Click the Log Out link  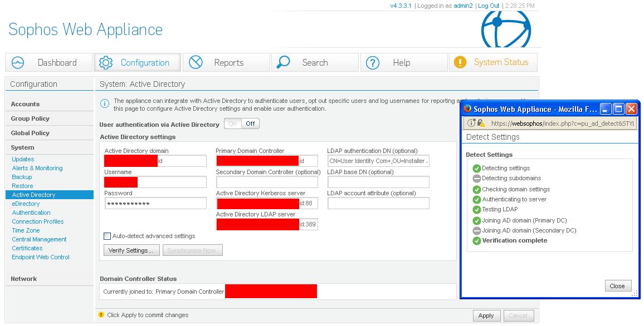point(489,6)
